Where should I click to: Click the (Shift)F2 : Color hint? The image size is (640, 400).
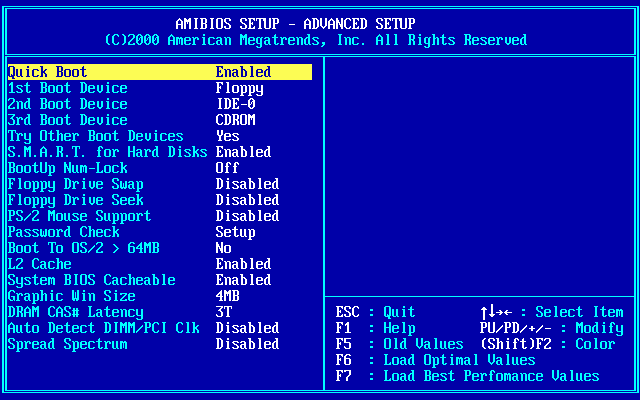[x=548, y=344]
